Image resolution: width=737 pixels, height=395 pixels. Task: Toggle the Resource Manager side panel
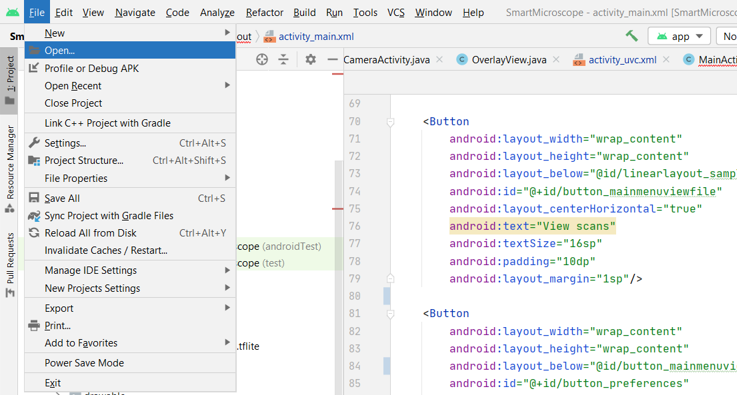[9, 168]
